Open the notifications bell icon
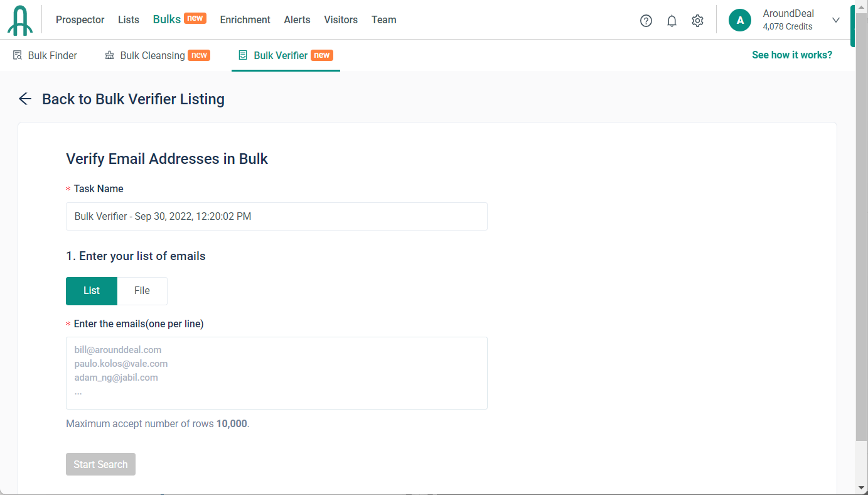The height and width of the screenshot is (495, 868). (672, 21)
